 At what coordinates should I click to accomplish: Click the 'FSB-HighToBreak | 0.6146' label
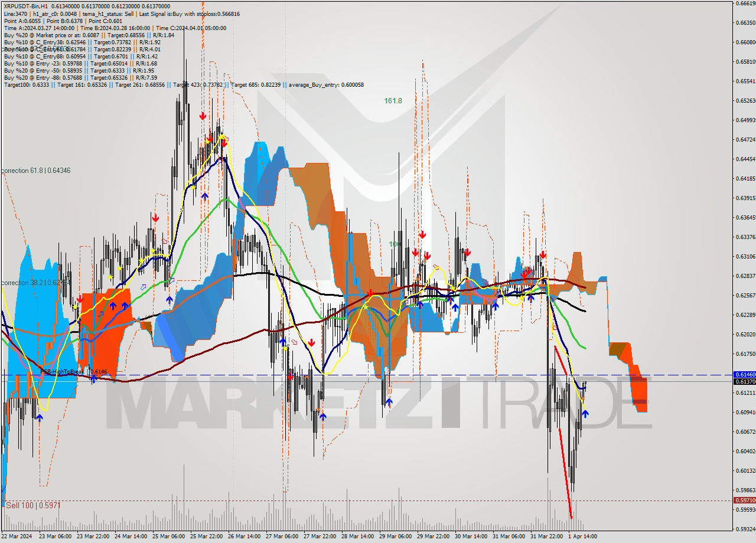click(74, 372)
